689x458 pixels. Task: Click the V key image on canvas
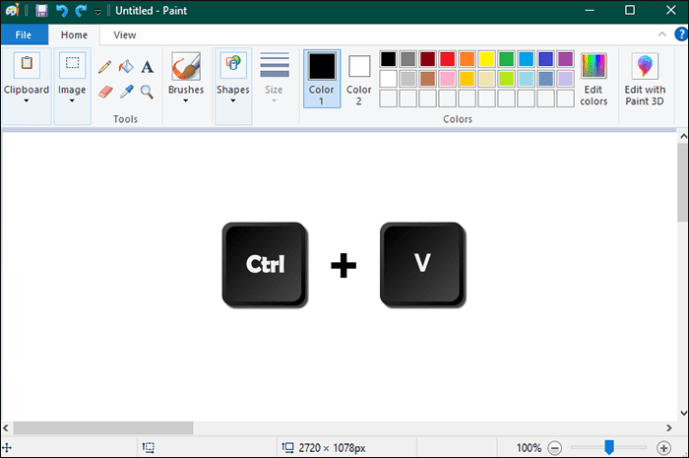423,265
